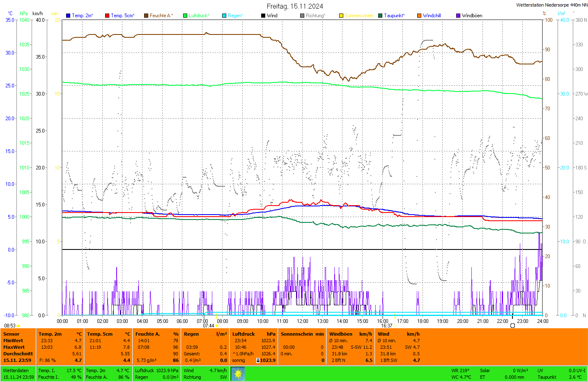The width and height of the screenshot is (588, 382).
Task: Click the red Temp. 5cm legend square
Action: tap(107, 16)
